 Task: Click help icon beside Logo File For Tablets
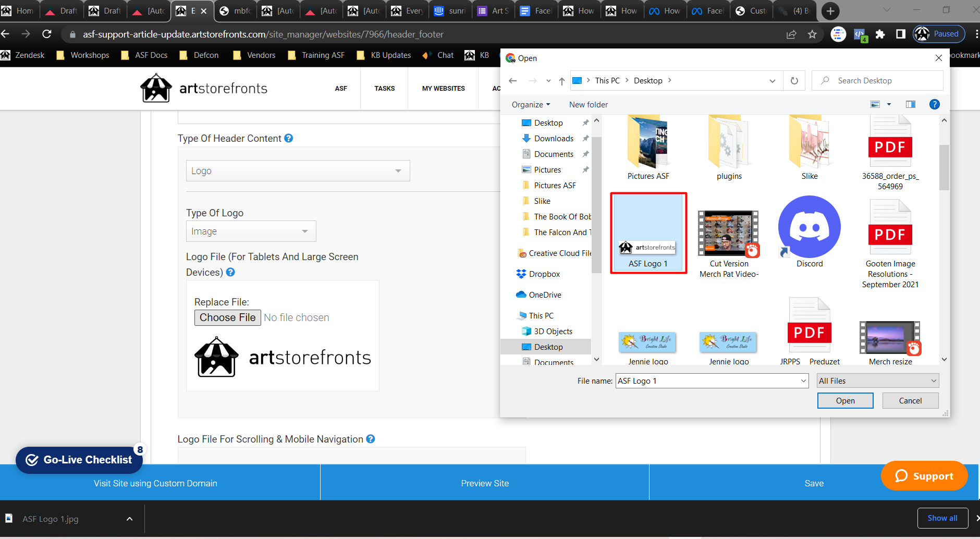click(230, 272)
